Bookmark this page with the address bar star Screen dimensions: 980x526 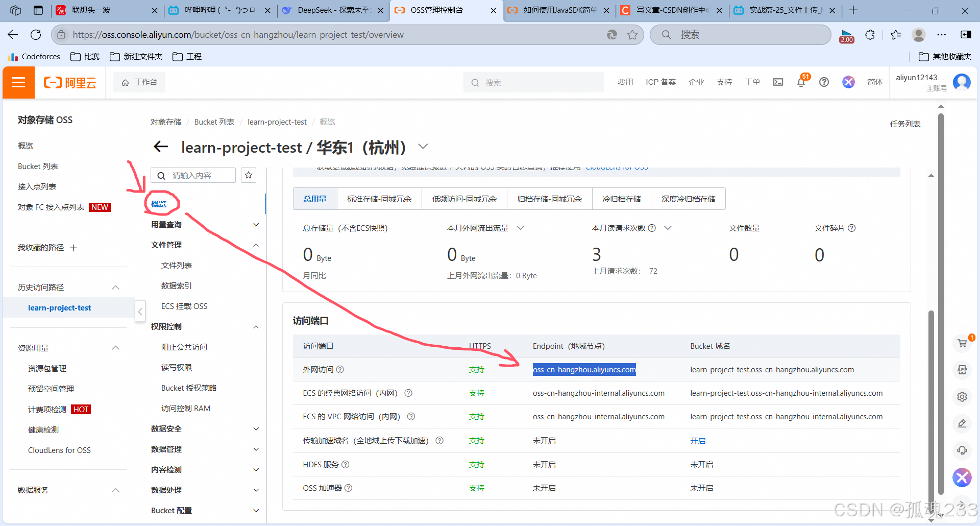632,35
